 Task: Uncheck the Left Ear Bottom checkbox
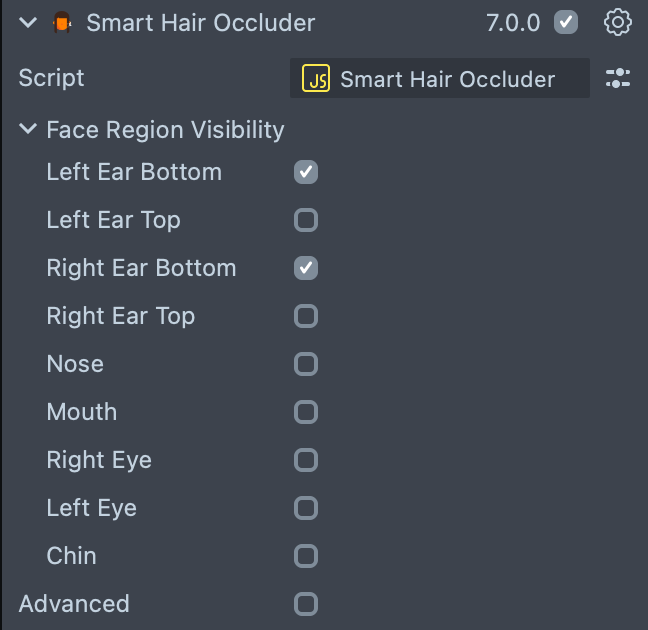pos(306,172)
